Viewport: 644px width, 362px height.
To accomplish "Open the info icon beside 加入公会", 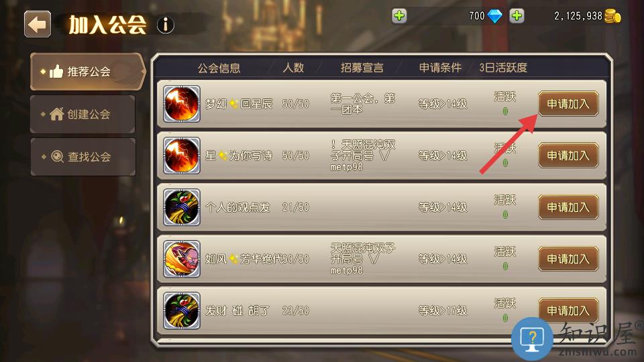I will [166, 25].
